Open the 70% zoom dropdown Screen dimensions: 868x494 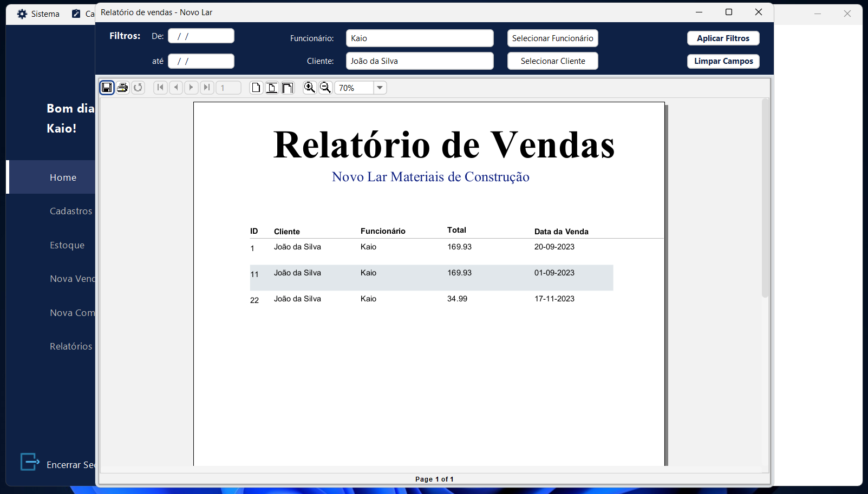pos(380,87)
